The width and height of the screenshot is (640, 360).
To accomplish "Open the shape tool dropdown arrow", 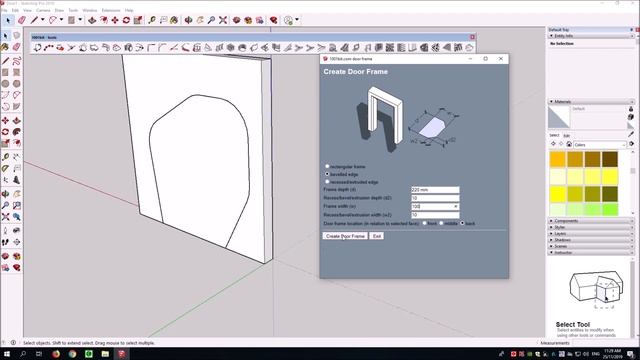I will pos(80,20).
